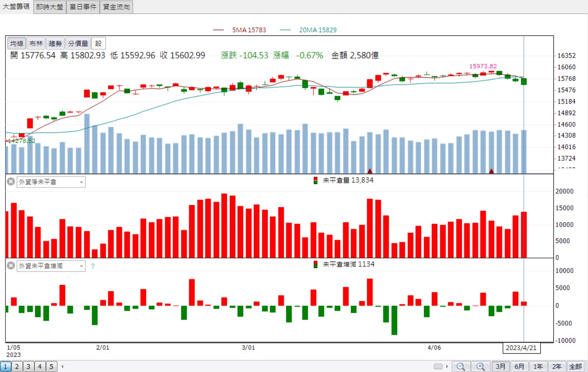Click the zoom out magnifier icon
Screen dimensions: 588x372
pyautogui.click(x=461, y=367)
